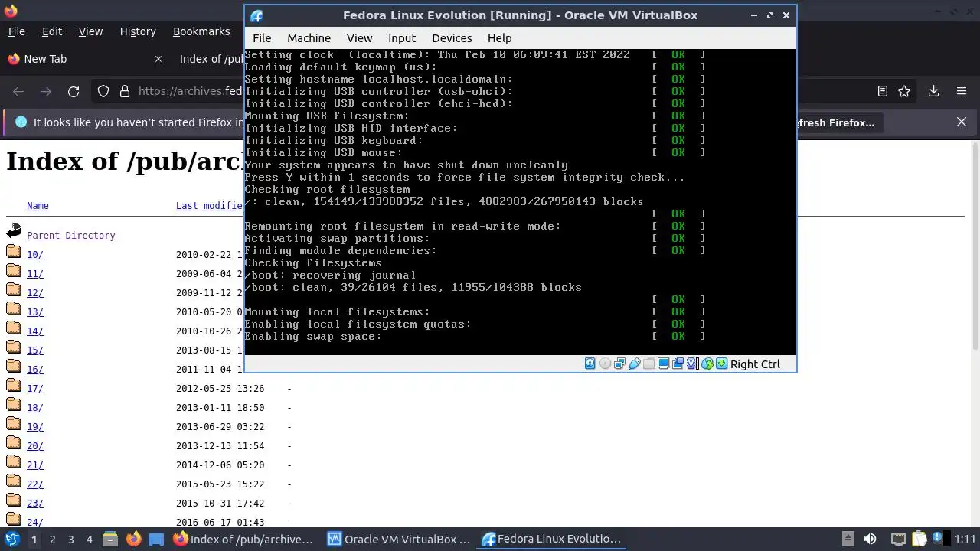The image size is (980, 551).
Task: Click the taskbar clock showing 1:11
Action: point(965,539)
